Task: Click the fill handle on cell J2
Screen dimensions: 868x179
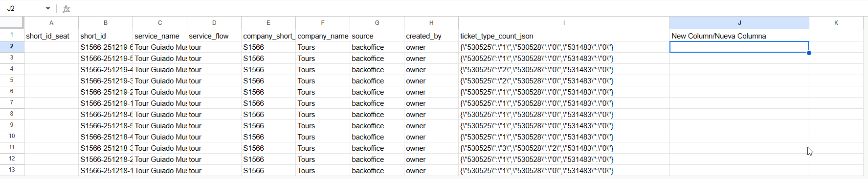Action: click(809, 53)
